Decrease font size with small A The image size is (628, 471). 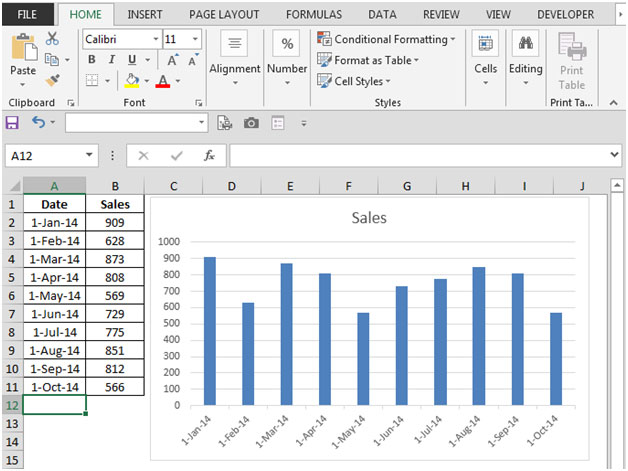pyautogui.click(x=193, y=60)
